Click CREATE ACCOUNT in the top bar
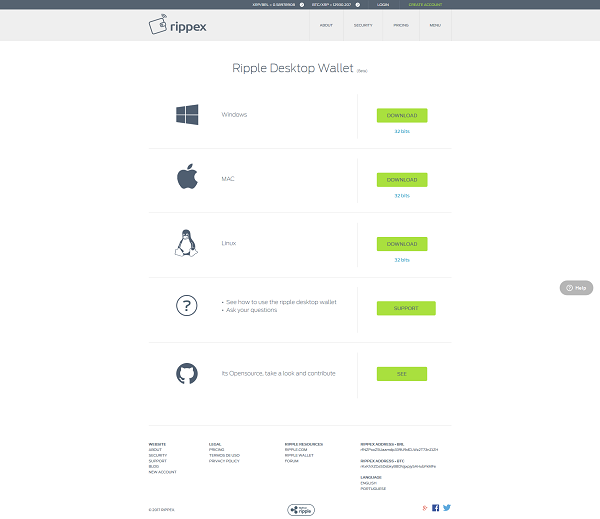 coord(425,5)
